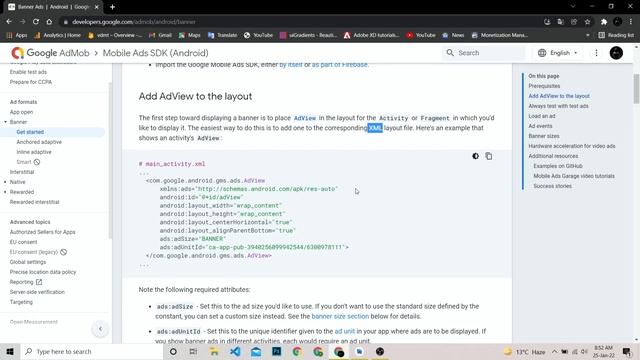Show more bookmarks overflow arrow
640x360 pixels.
587,35
